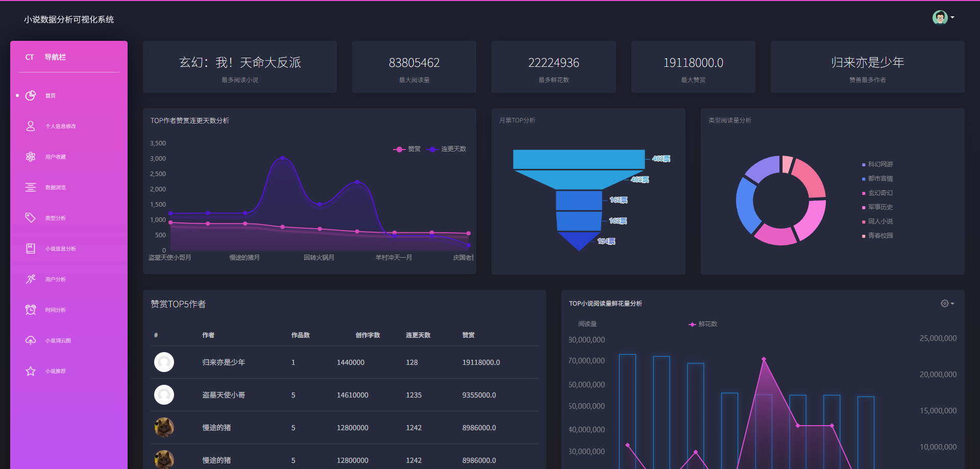Viewport: 980px width, 469px height.
Task: Toggle the 都市言情 legend entry
Action: point(877,179)
